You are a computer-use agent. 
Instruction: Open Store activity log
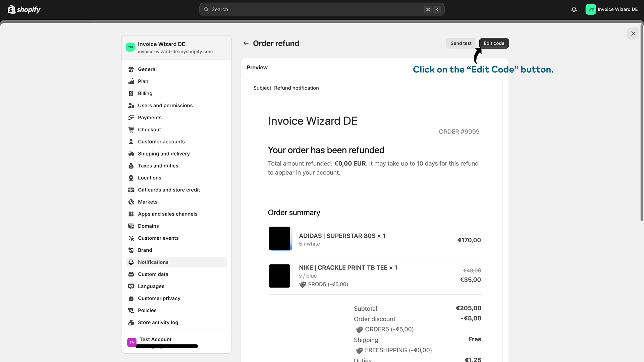pyautogui.click(x=176, y=323)
